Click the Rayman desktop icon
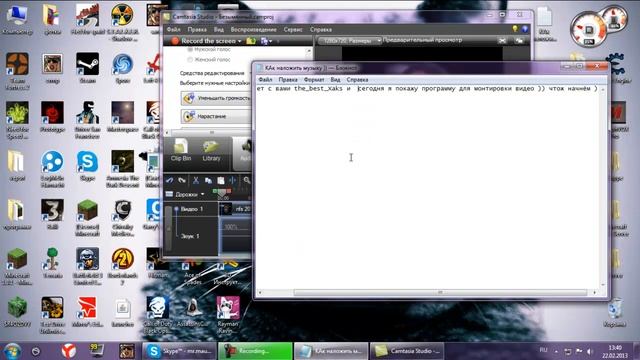Viewport: 640px width, 360px height. 228,314
